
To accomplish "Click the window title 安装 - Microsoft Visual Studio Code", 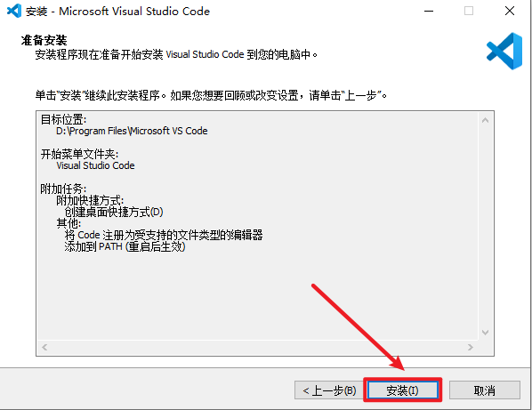I will tap(117, 12).
